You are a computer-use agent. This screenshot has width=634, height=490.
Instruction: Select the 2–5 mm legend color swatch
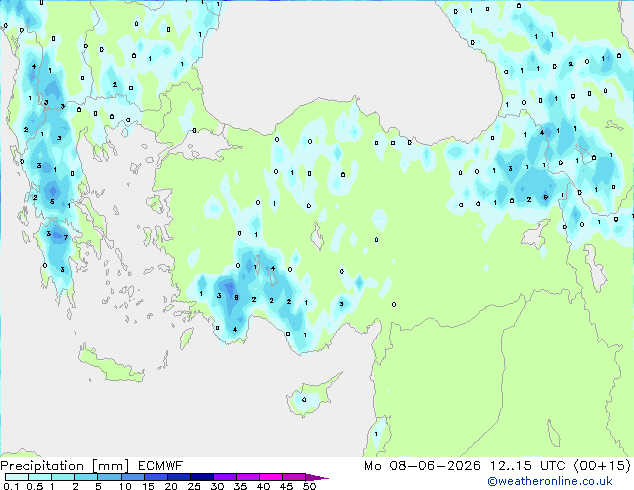point(86,477)
